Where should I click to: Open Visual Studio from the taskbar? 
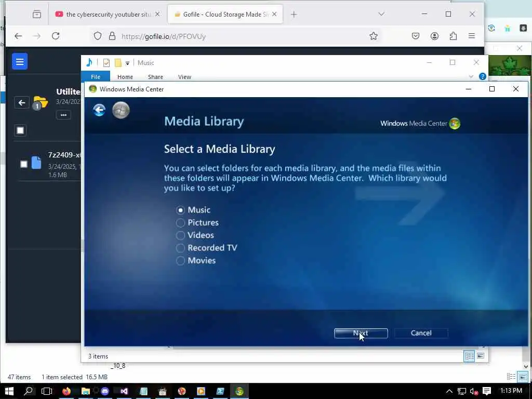tap(124, 391)
